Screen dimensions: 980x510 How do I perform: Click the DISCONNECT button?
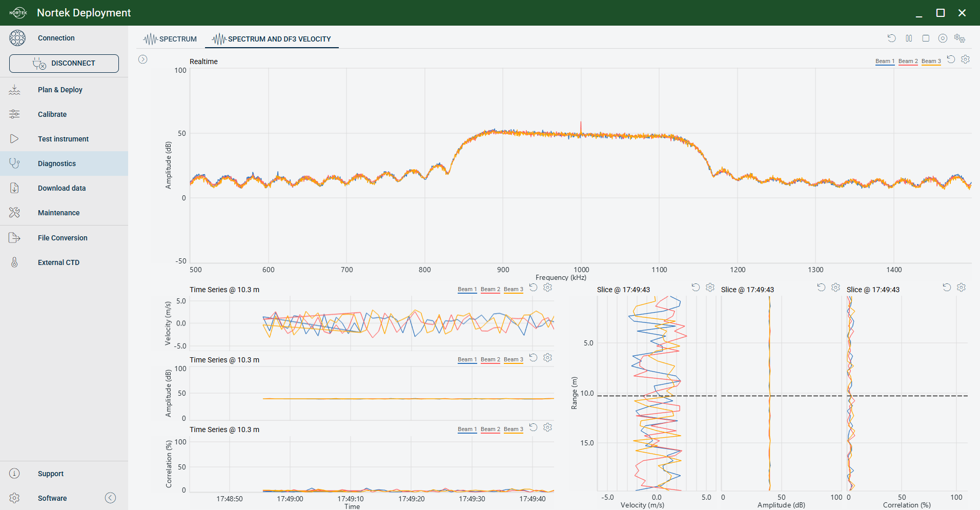[64, 64]
